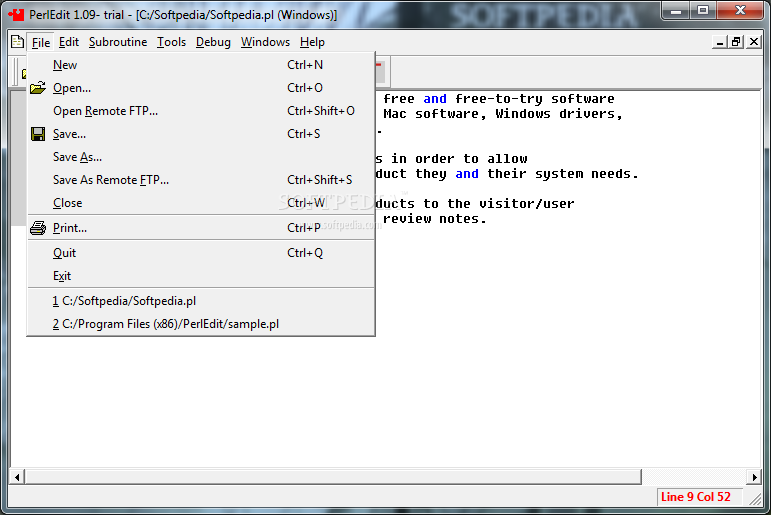Select Open Remote FTP... menu entry
The image size is (771, 515).
point(201,111)
